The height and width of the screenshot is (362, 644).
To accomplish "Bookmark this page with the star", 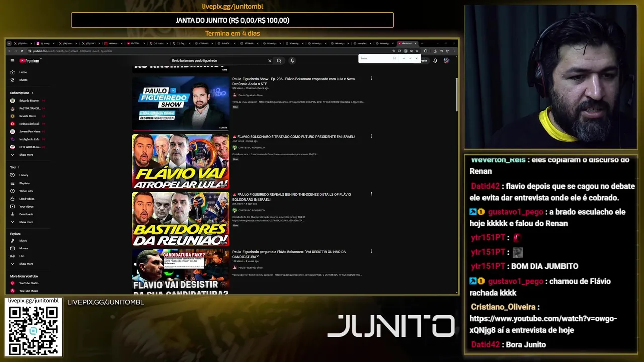I will [417, 51].
